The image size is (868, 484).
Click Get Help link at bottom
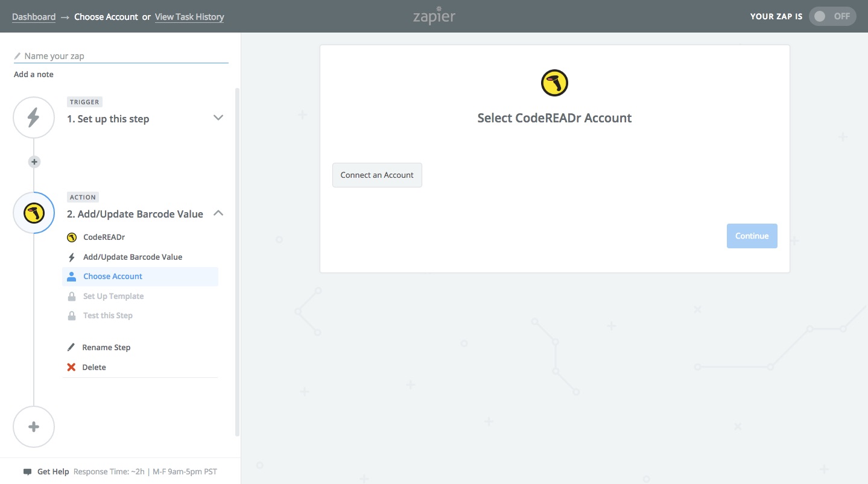[53, 472]
